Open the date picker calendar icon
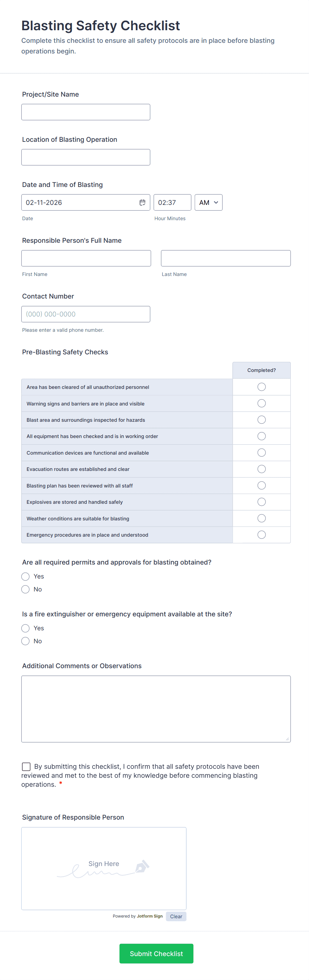309x980 pixels. click(x=142, y=202)
